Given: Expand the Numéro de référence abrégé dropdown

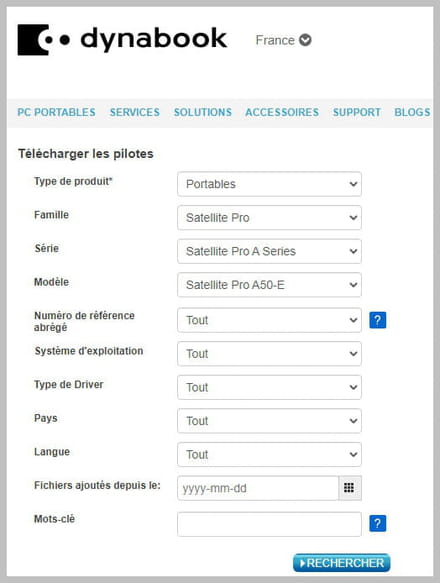Looking at the screenshot, I should [269, 320].
